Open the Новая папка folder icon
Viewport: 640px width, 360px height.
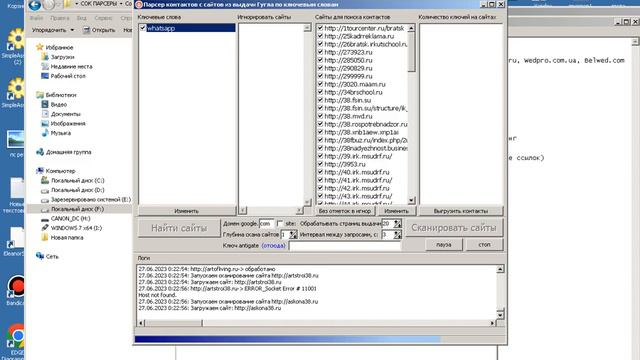click(45, 237)
